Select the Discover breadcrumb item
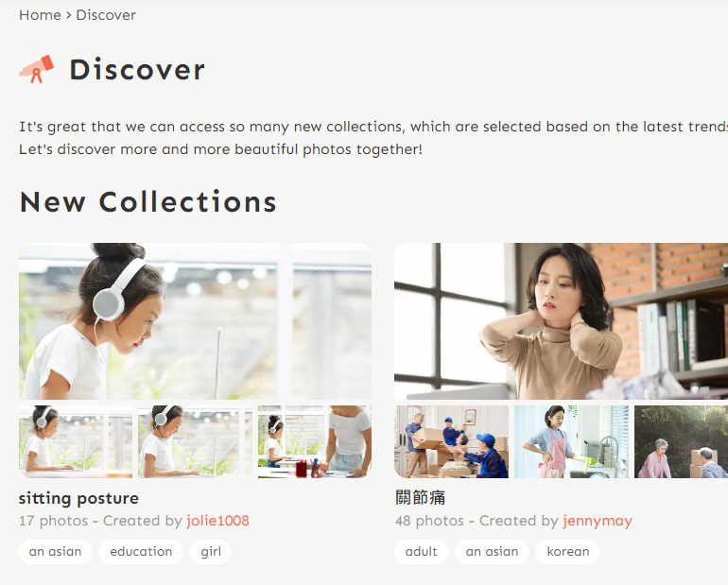Screen dimensions: 728x585 106,15
